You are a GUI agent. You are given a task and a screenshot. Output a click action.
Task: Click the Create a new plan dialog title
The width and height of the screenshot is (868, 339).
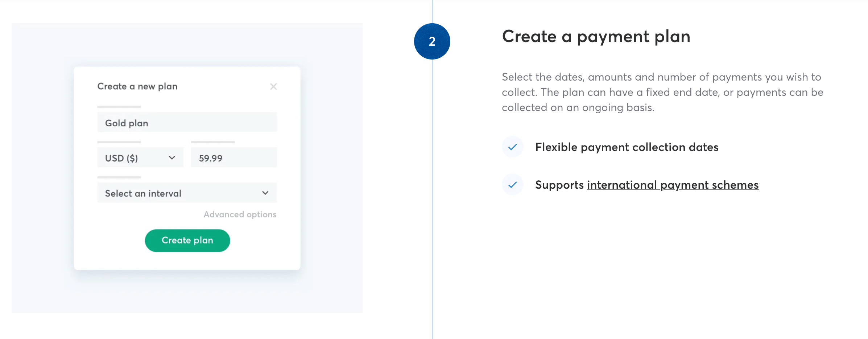pyautogui.click(x=137, y=86)
